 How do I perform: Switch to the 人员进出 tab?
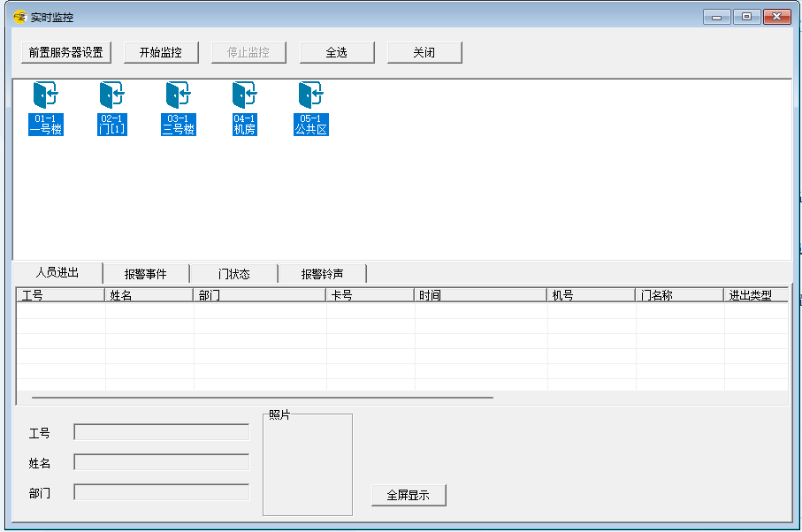pyautogui.click(x=57, y=272)
